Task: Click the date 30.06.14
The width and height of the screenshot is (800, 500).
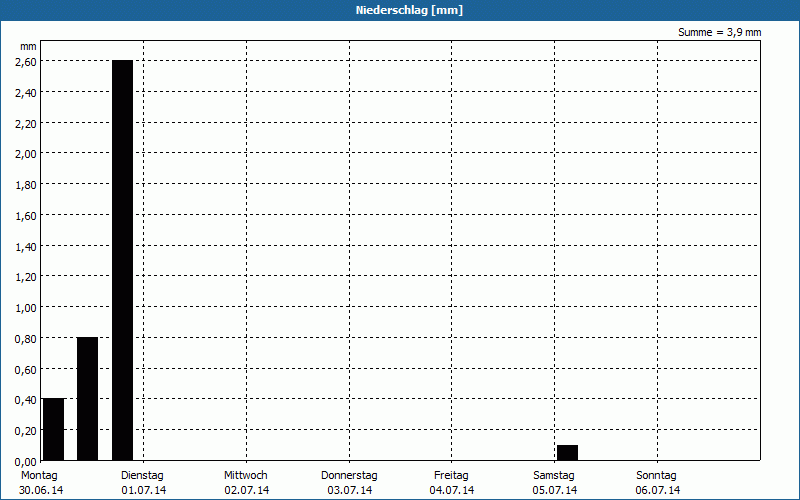Action: pyautogui.click(x=41, y=491)
